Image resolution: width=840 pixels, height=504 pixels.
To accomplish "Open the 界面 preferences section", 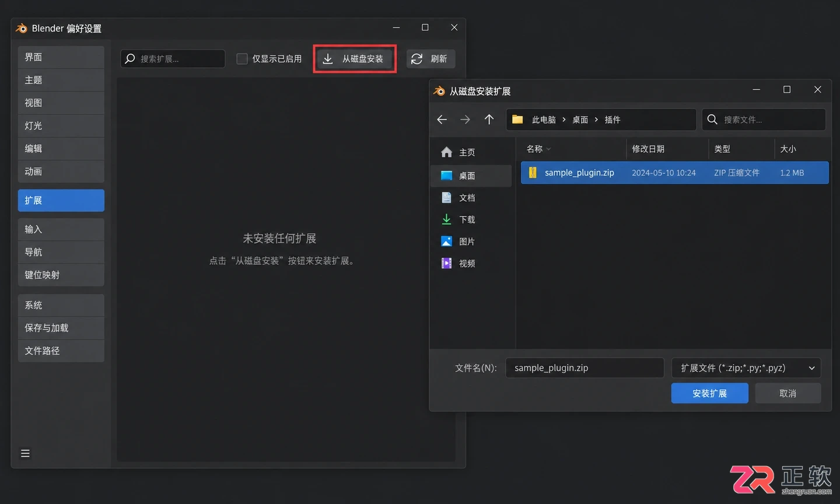I will tap(61, 57).
